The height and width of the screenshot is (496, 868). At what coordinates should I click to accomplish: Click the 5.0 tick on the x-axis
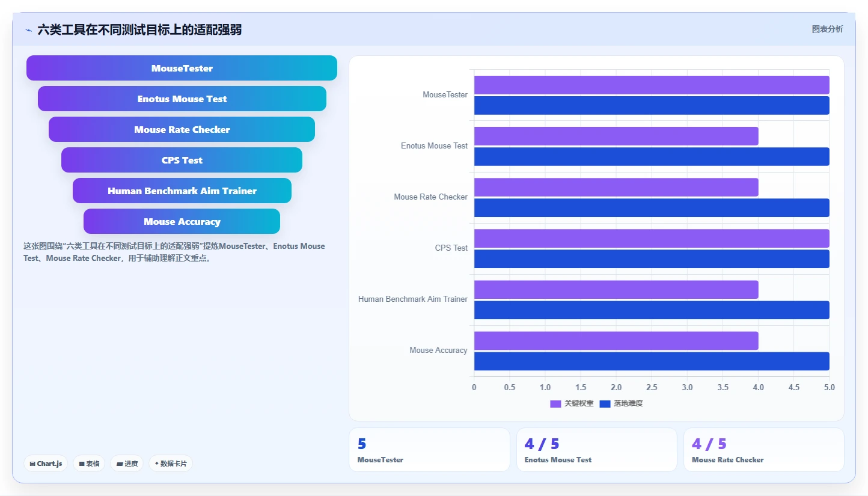[830, 387]
